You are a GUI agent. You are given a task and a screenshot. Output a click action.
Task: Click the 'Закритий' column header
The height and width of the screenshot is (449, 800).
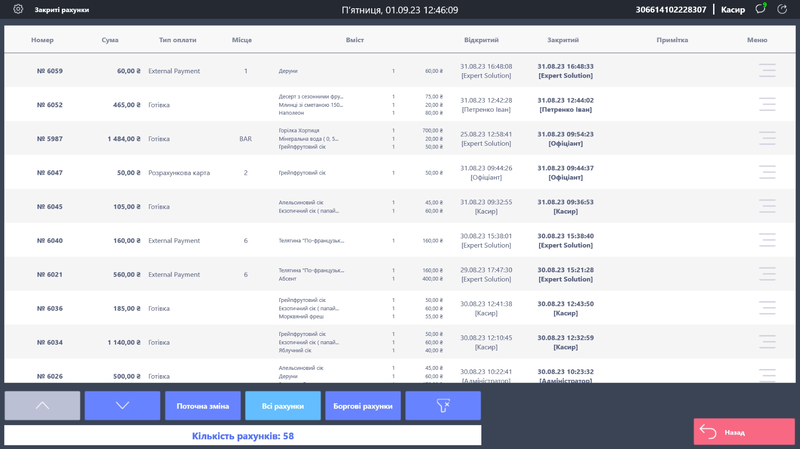tap(563, 40)
